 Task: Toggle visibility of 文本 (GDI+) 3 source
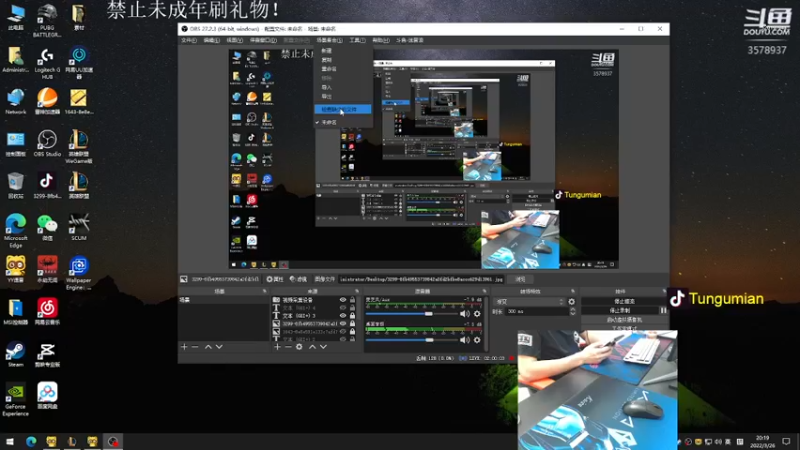click(343, 316)
